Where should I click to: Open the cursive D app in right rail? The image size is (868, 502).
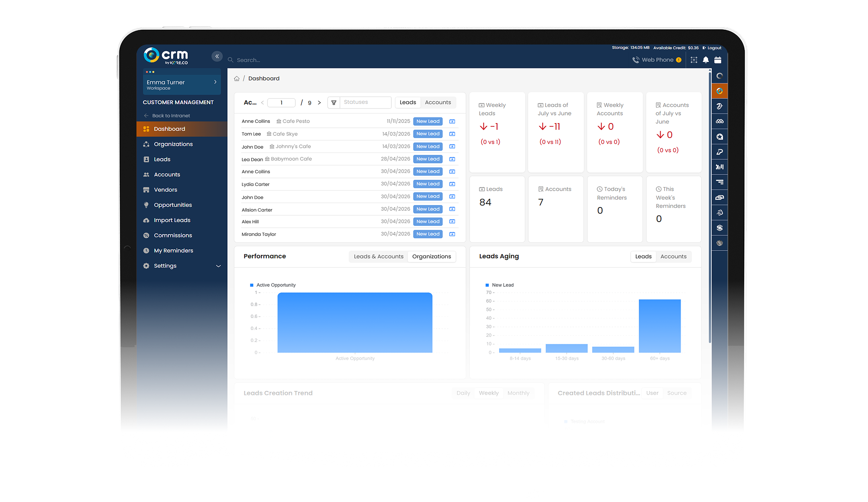[x=719, y=106]
